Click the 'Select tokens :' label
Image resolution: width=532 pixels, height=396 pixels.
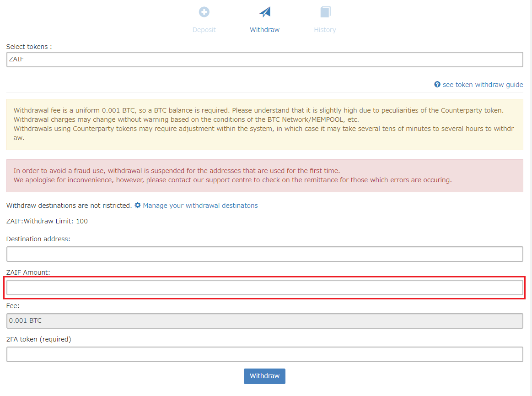tap(29, 47)
